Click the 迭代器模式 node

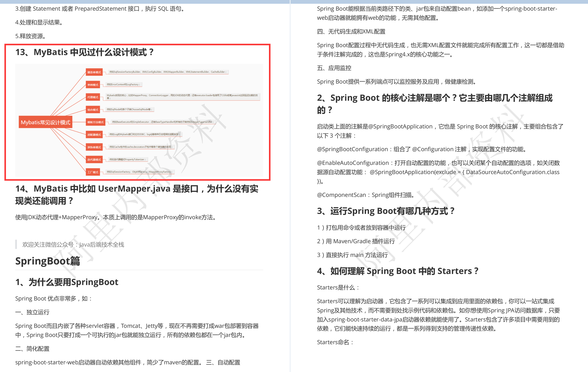[x=94, y=159]
